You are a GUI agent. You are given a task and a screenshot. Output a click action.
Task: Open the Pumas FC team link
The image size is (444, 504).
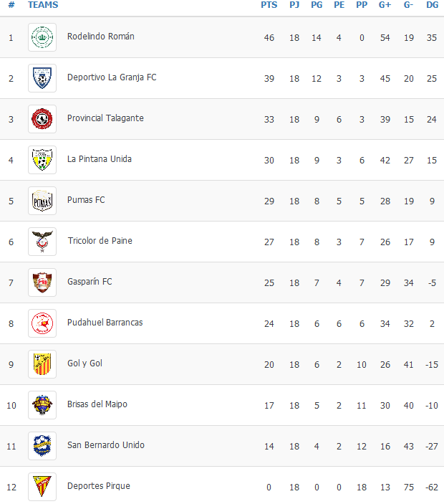[86, 200]
